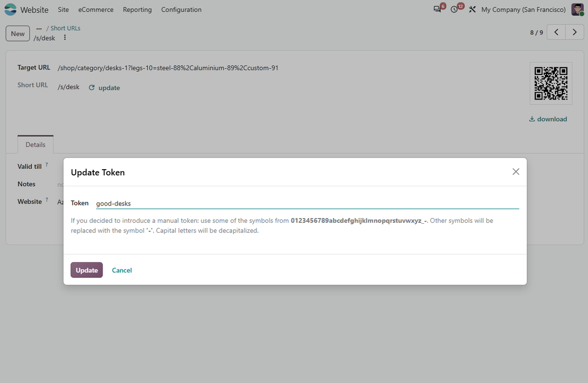Click the /s/desk breadcrumb title
Screen dimensions: 588x383
44,38
